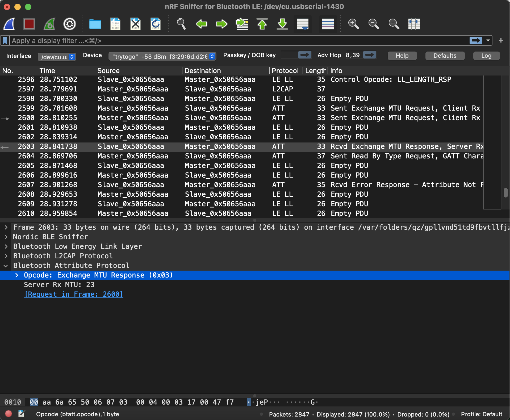Sort by the Destination column header
This screenshot has height=420, width=510.
(x=225, y=71)
